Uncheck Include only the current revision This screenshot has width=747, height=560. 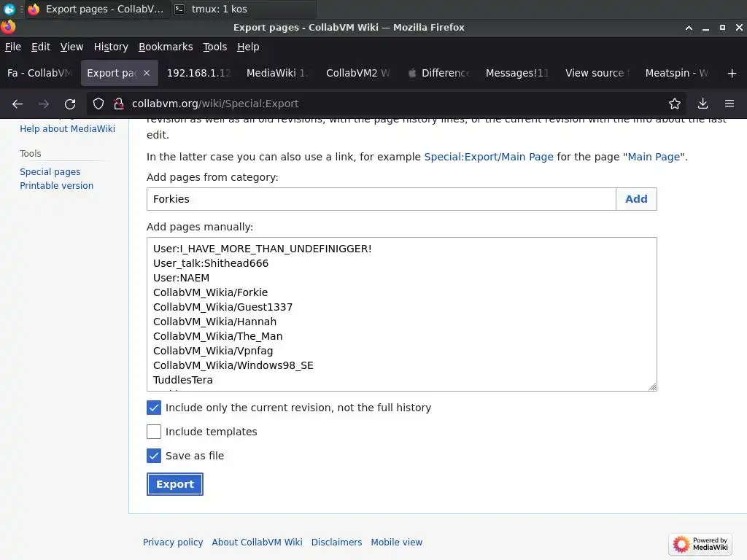(154, 408)
